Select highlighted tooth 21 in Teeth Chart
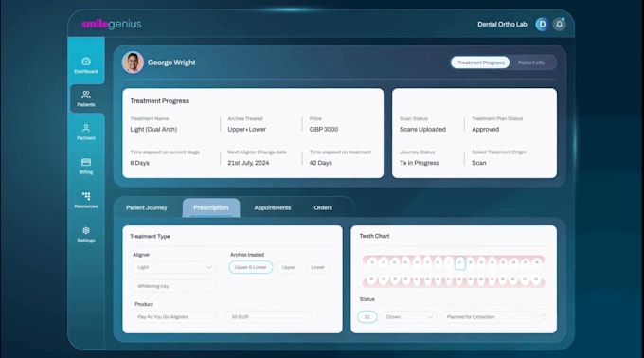The width and height of the screenshot is (644, 358). point(460,262)
